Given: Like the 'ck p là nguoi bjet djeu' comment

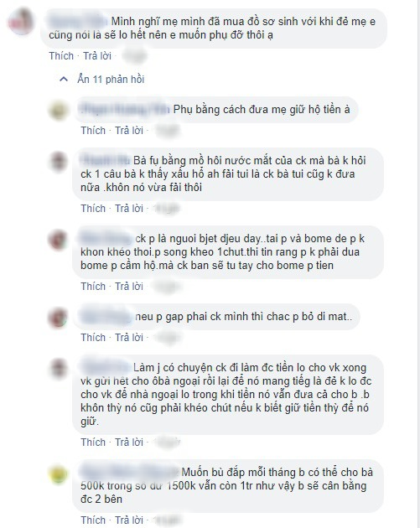Looking at the screenshot, I should click(x=93, y=287).
